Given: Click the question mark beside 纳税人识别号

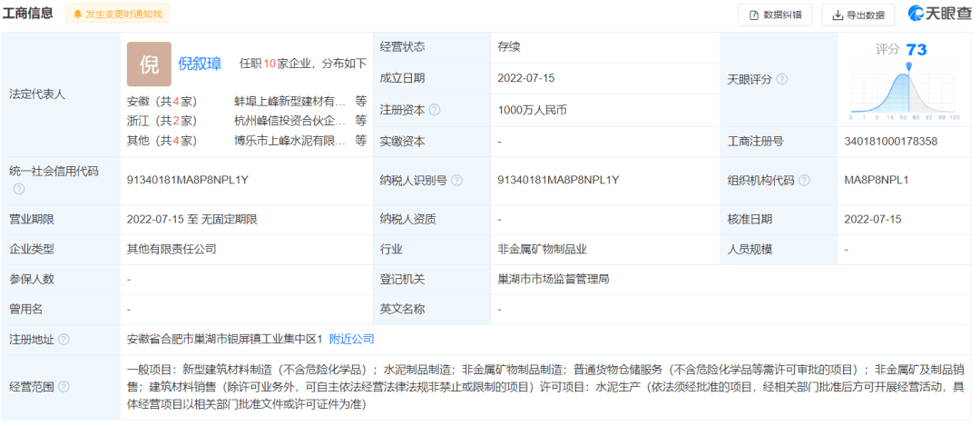Looking at the screenshot, I should coord(457,180).
